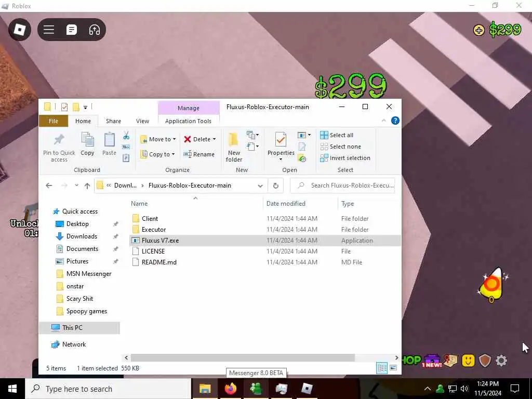Click the Rename button in ribbon

[199, 154]
